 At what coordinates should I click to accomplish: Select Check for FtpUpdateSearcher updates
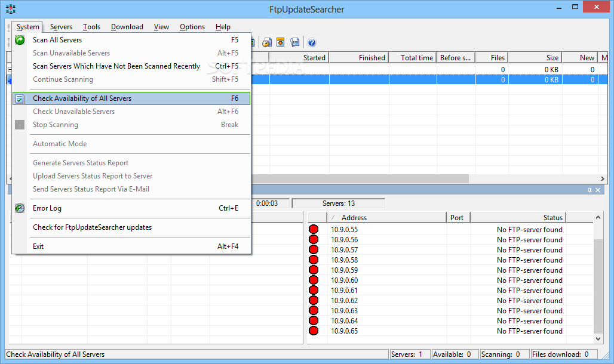click(131, 227)
